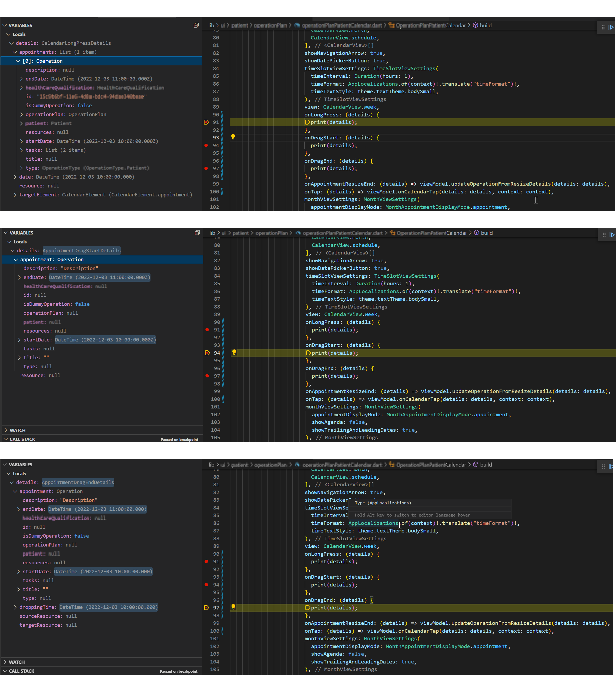
Task: Click the drag handle of top debug toolbar
Action: point(603,27)
